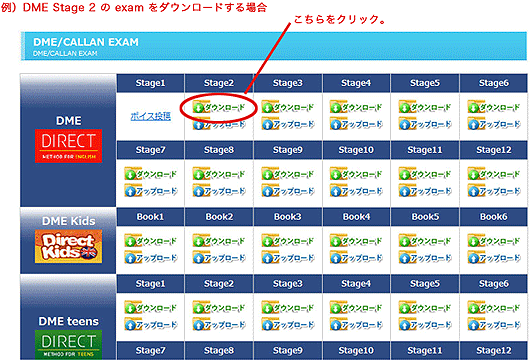This screenshot has width=530, height=364.
Task: Download DME teens Stage1 exam
Action: [x=150, y=308]
